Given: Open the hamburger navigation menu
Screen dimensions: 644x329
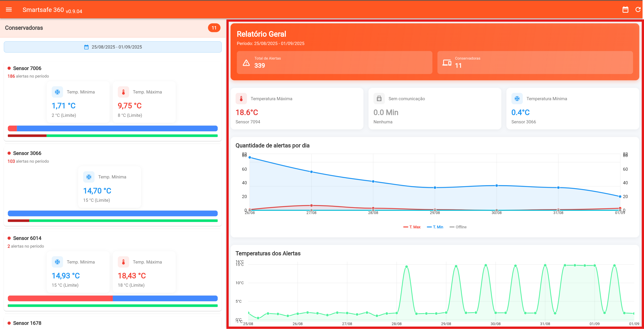Looking at the screenshot, I should [x=9, y=10].
